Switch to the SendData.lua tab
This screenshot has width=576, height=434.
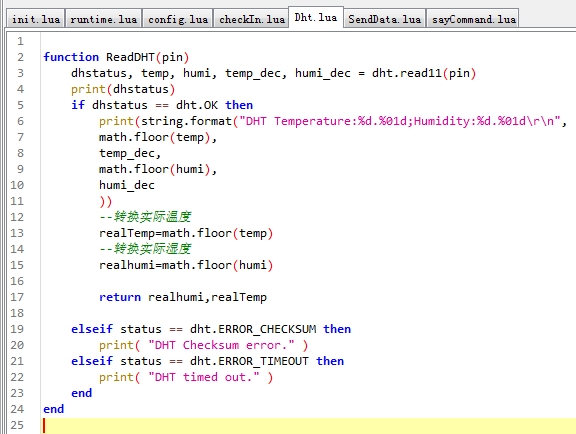click(385, 19)
